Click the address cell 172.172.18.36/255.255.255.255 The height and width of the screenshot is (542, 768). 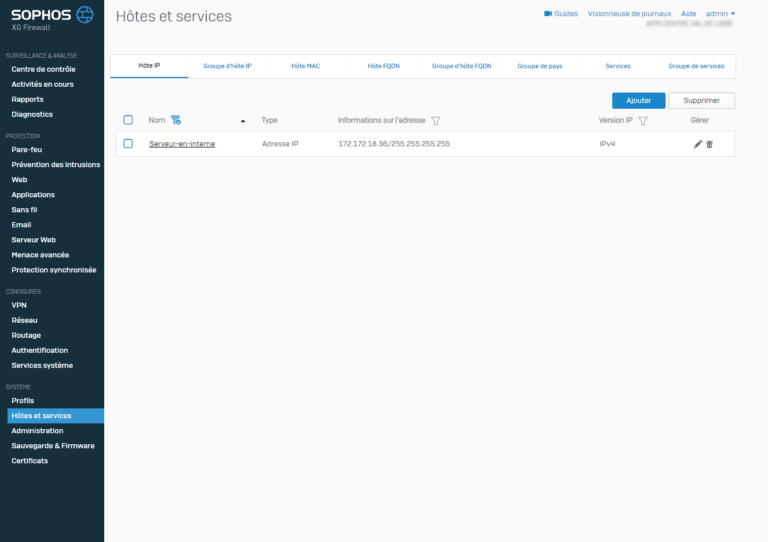click(x=394, y=144)
